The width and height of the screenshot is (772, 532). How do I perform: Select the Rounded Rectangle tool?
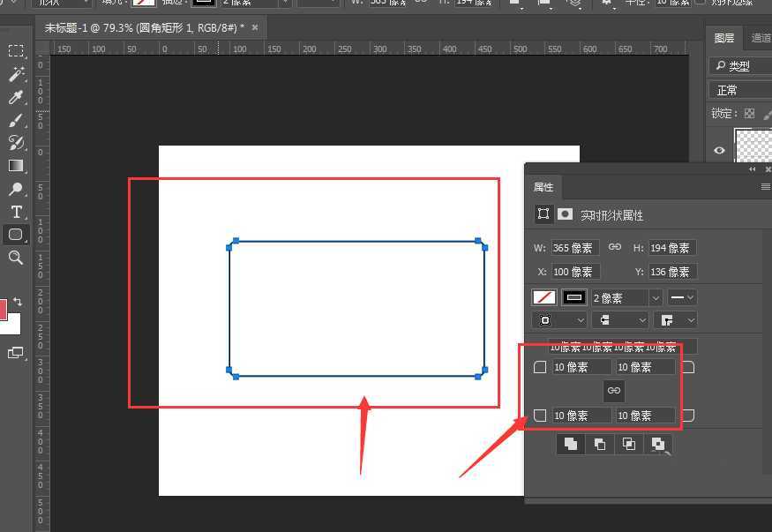pos(16,236)
